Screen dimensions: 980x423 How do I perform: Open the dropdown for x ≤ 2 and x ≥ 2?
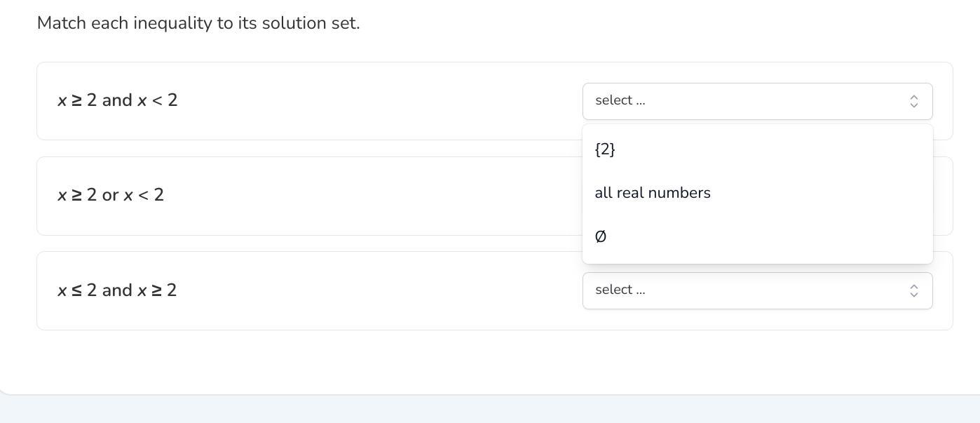[757, 290]
